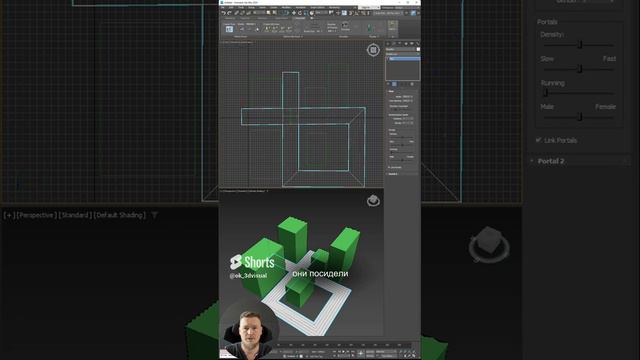Open the Edit menu
The image size is (640, 360).
click(231, 7)
